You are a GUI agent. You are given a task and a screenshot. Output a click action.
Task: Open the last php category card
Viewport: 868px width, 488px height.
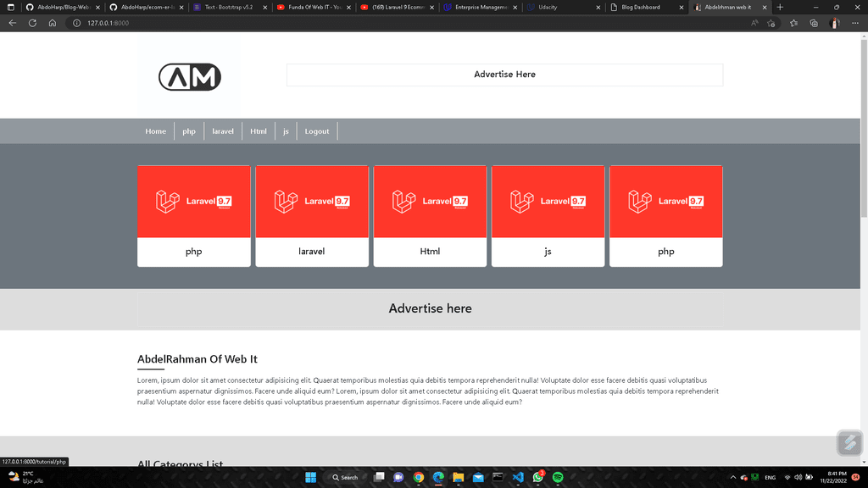(x=666, y=216)
